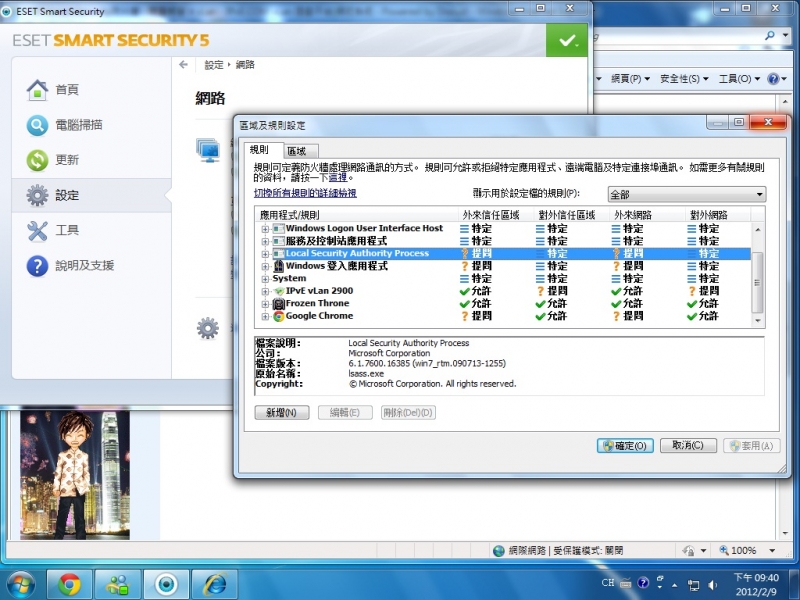This screenshot has height=600, width=800.
Task: Expand the Windows Logon User Interface Host rule
Action: (x=265, y=229)
